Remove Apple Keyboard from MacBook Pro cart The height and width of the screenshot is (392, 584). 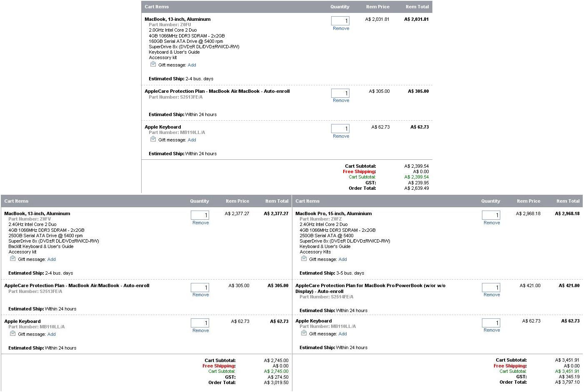pos(492,330)
